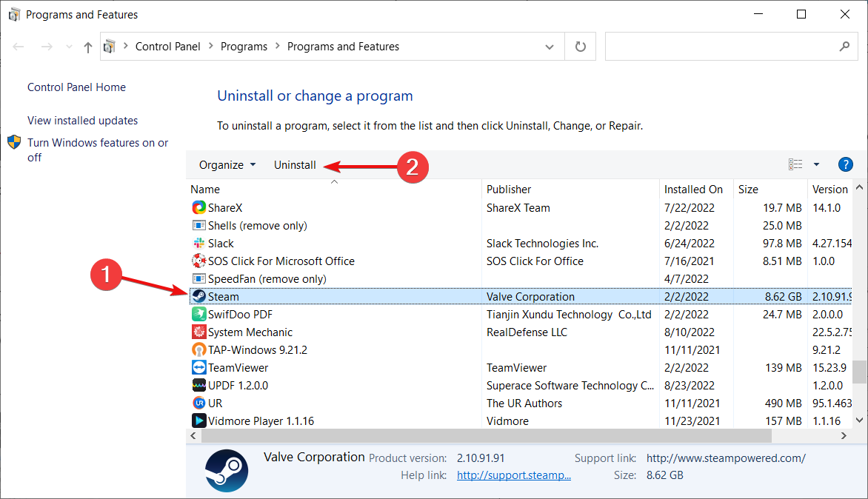Click the TeamViewer program icon
The height and width of the screenshot is (499, 868).
click(198, 367)
